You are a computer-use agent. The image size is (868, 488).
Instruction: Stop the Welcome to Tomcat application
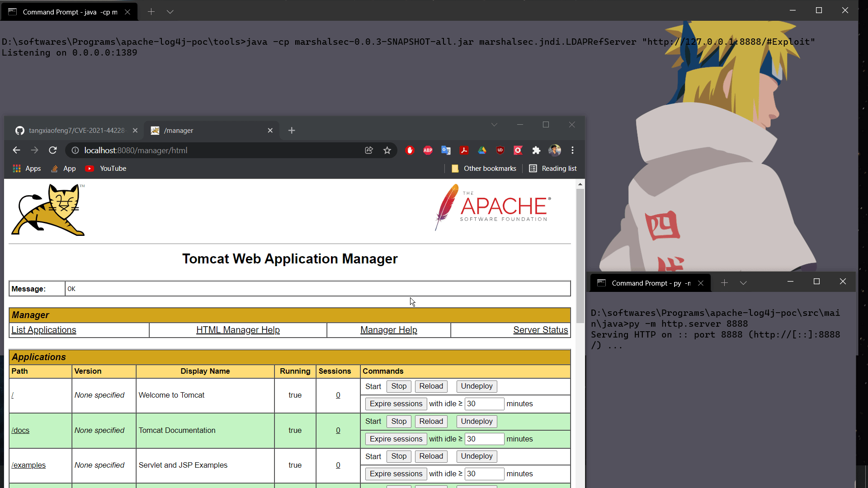(399, 386)
